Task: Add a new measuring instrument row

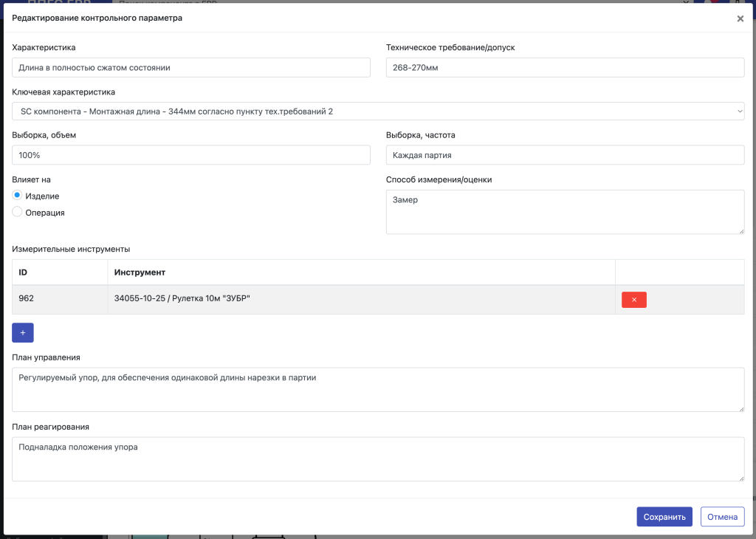Action: 23,333
